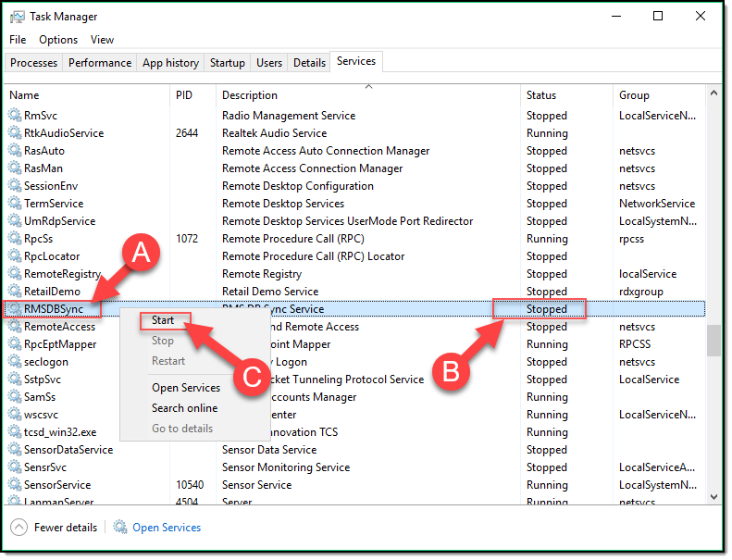Switch to the Performance tab

click(100, 63)
